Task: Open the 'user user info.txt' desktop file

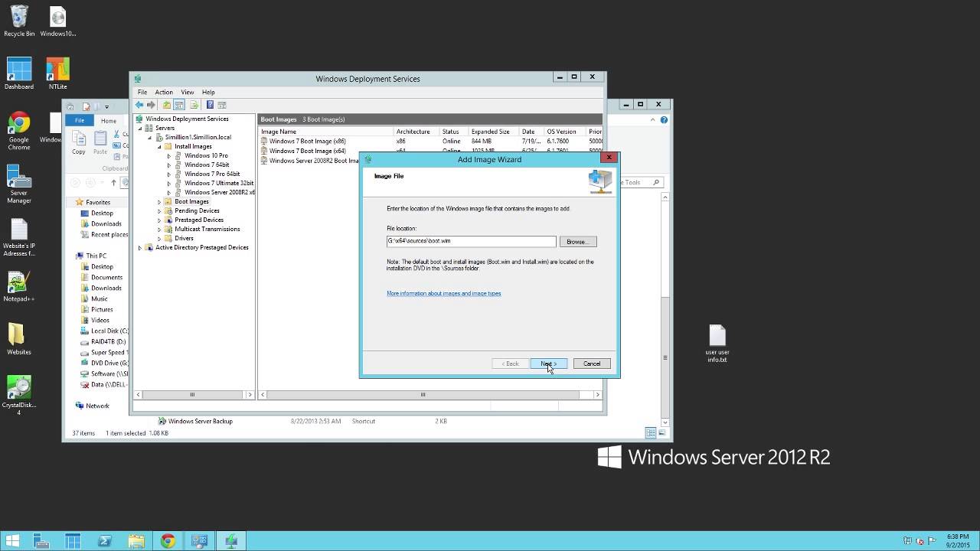Action: 717,344
